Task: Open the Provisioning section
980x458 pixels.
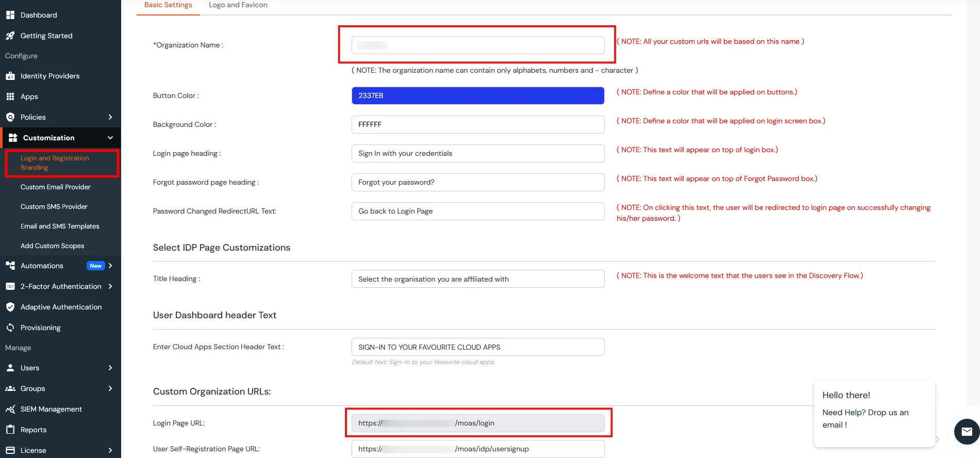Action: (40, 328)
